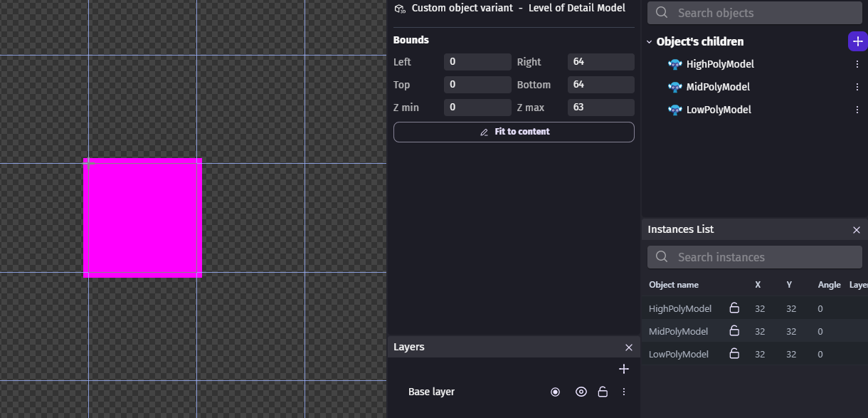Select MidPolyModel in the object's children tree
The image size is (868, 418).
click(x=718, y=87)
